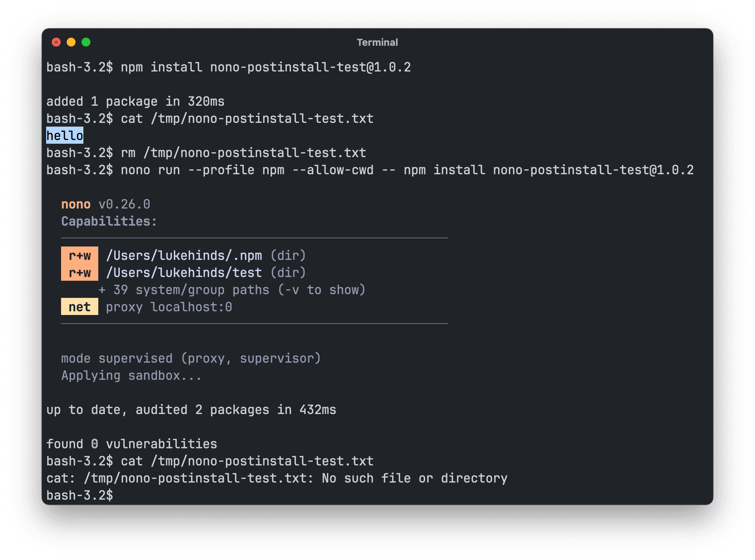Viewport: 755px width, 560px height.
Task: Click the found 0 vulnerabilities line
Action: pos(132,444)
